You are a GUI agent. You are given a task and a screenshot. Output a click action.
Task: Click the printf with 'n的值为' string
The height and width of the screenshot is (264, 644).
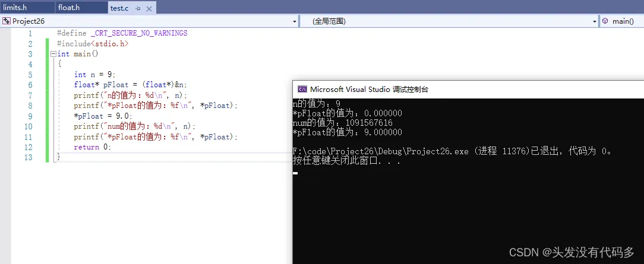click(131, 95)
